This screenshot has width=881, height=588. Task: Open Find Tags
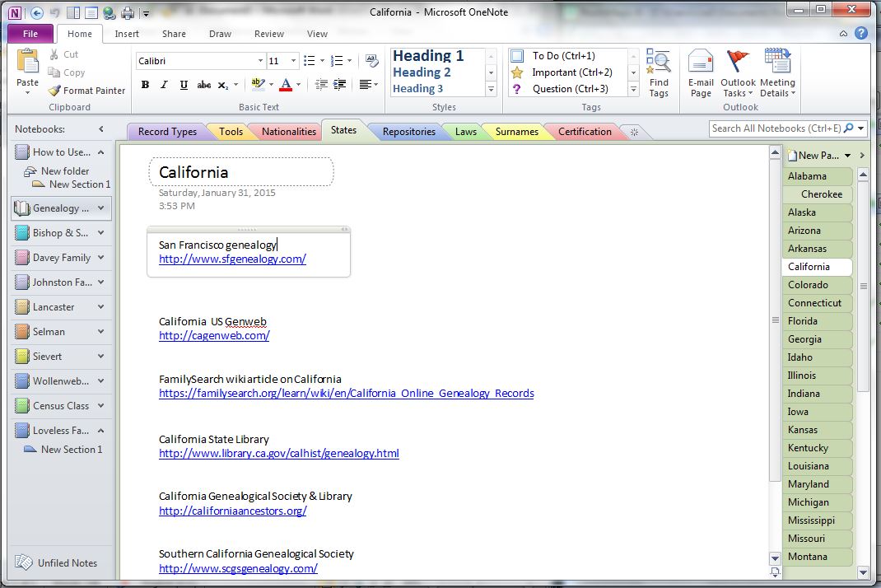659,73
